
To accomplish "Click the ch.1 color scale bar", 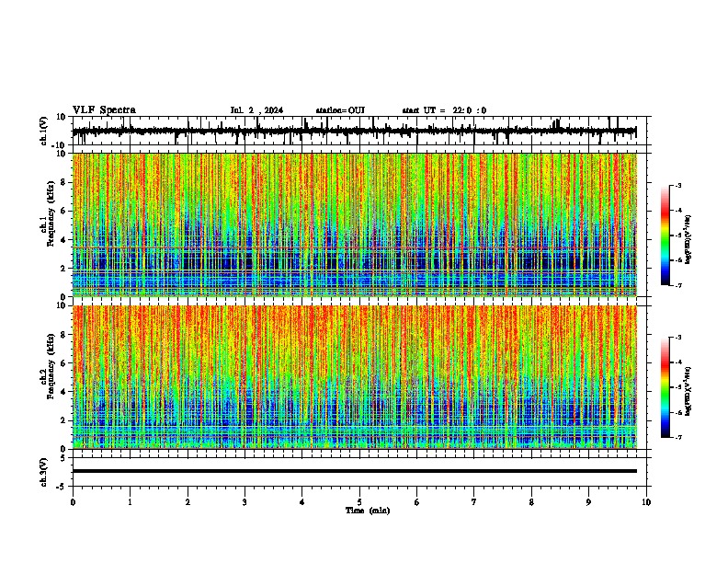I will pos(665,236).
